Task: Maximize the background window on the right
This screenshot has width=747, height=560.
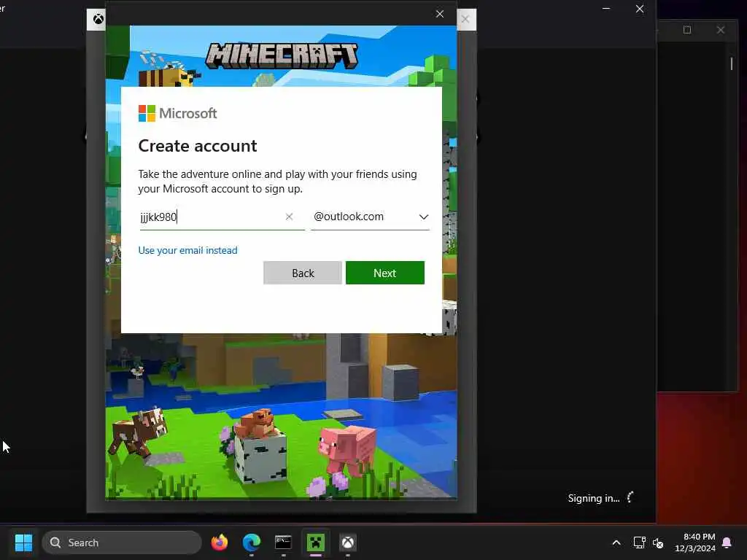Action: pos(687,29)
